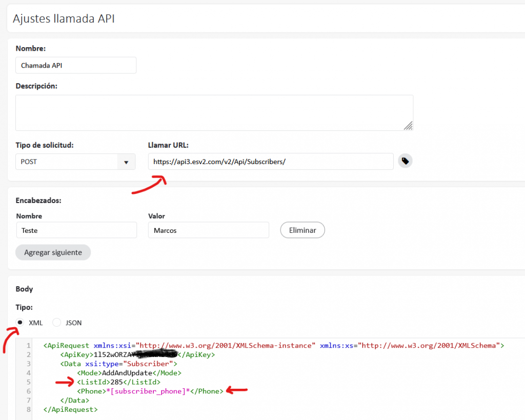Click line number 8 in the gutter
Screen dimensions: 525x420
[x=29, y=410]
